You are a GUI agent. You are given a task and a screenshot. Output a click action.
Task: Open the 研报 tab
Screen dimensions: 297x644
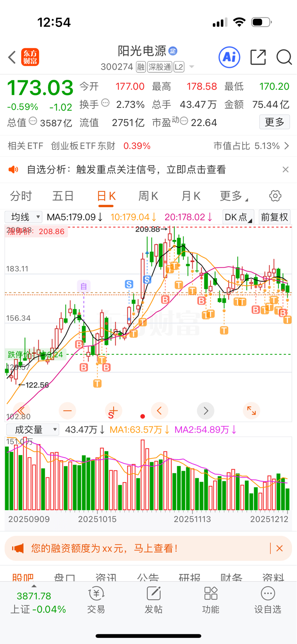tap(190, 577)
